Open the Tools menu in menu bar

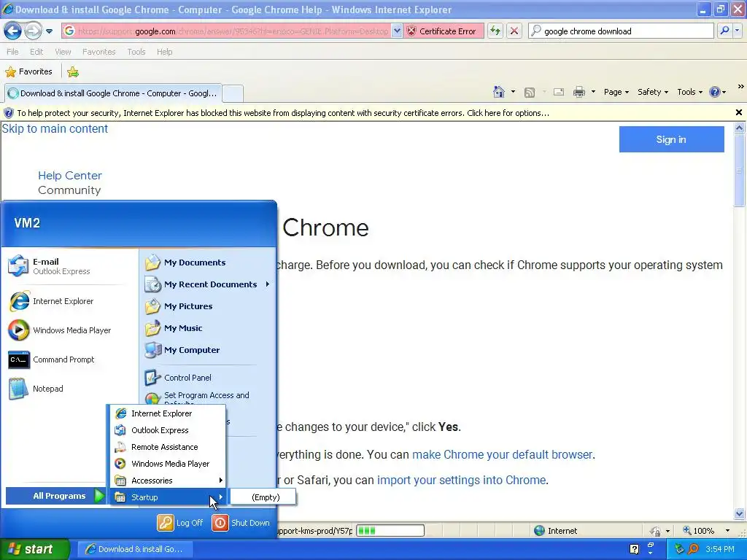[x=136, y=52]
